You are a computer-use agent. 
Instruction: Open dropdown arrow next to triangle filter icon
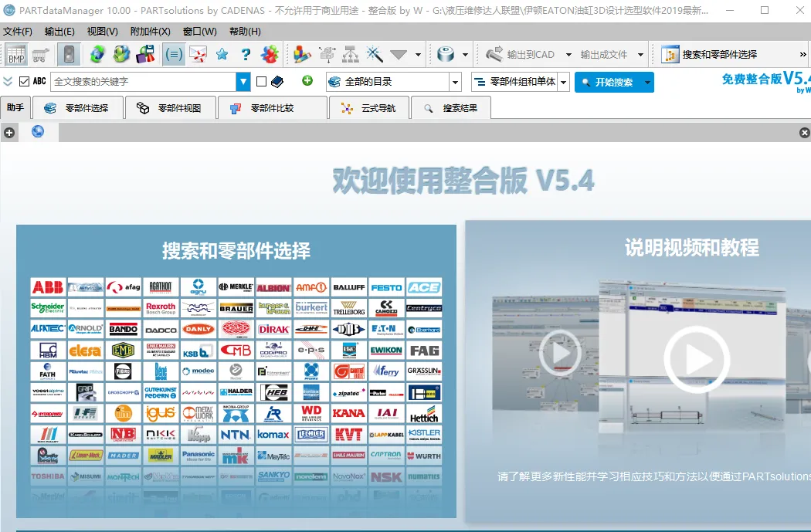point(418,54)
